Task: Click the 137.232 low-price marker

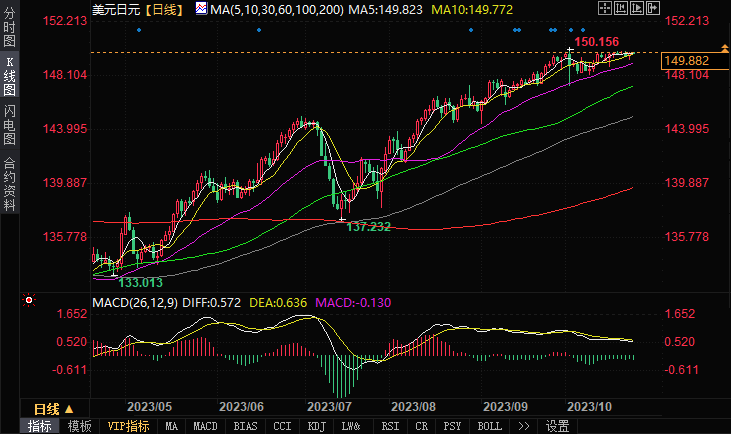Action: coord(342,218)
